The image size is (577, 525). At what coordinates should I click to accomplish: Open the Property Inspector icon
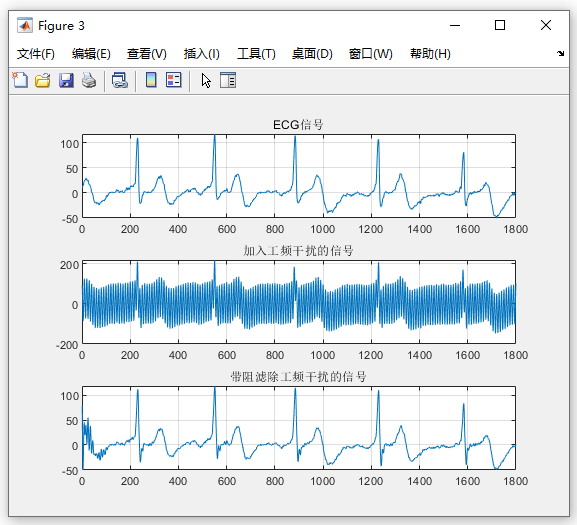click(x=228, y=80)
